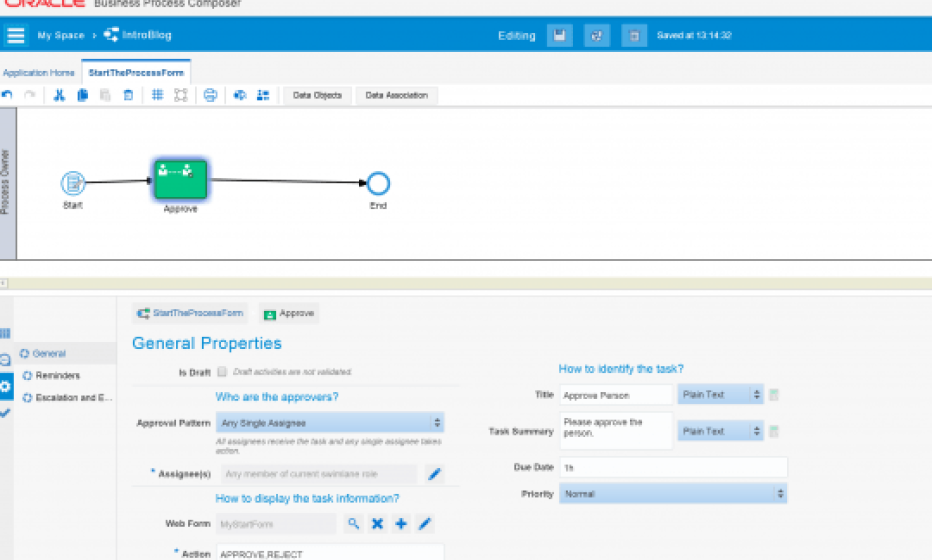Click the fit-to-selection frame icon

181,95
